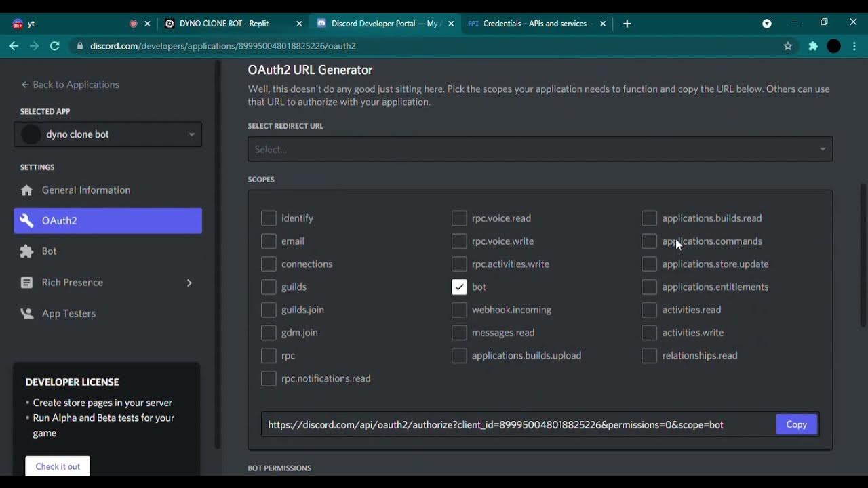Open the Chrome three-dot menu
The height and width of the screenshot is (488, 868).
(x=854, y=46)
